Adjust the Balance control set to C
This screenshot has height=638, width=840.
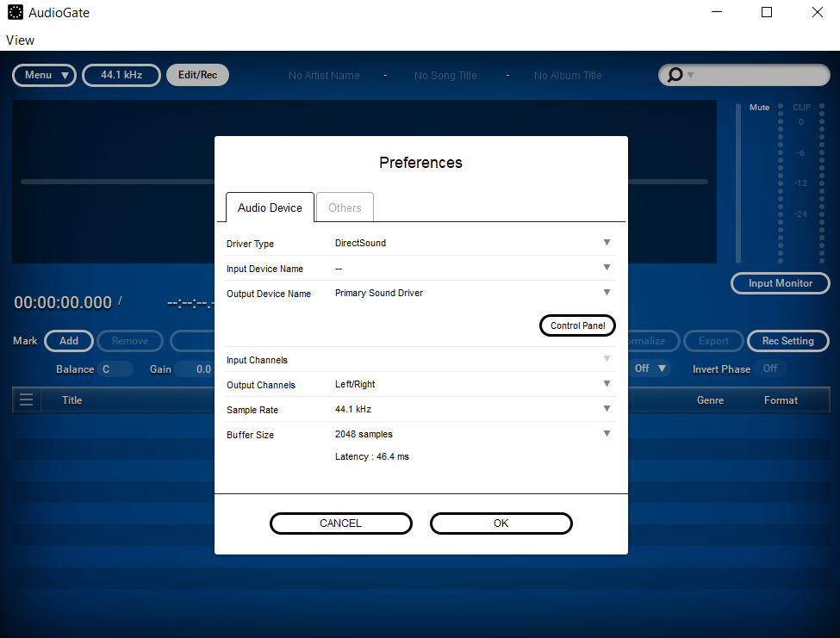coord(116,369)
